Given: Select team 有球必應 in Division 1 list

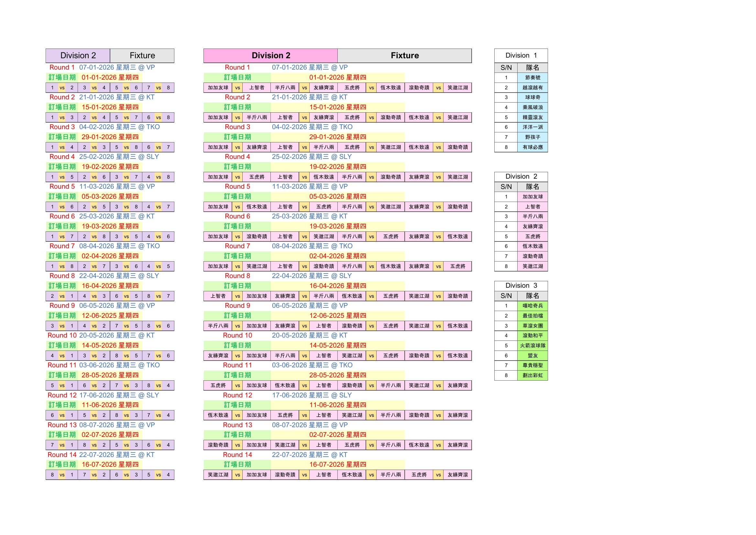Looking at the screenshot, I should (532, 147).
